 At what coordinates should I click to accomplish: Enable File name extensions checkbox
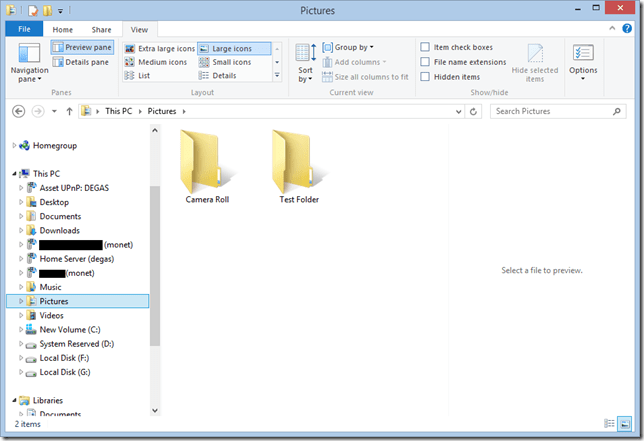(425, 62)
